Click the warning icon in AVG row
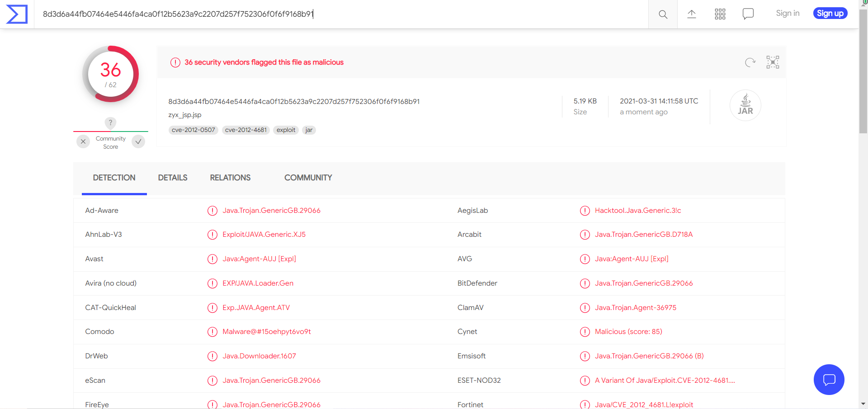 coord(585,259)
